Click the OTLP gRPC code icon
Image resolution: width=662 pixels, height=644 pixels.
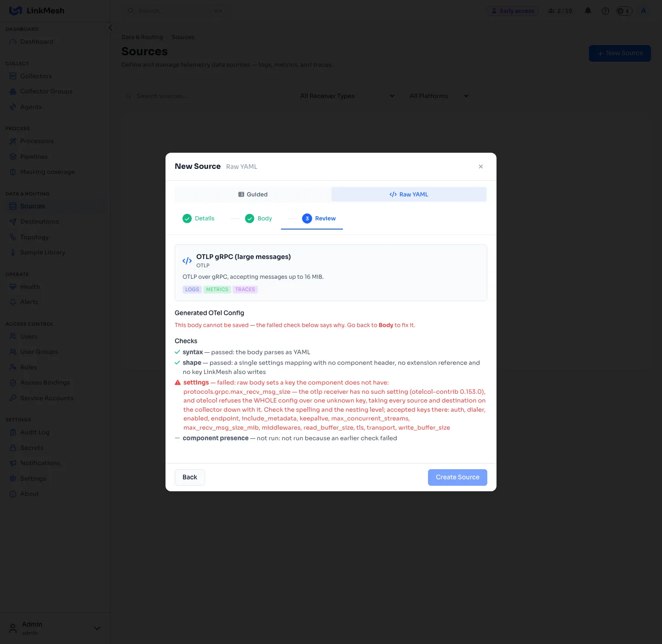(187, 261)
